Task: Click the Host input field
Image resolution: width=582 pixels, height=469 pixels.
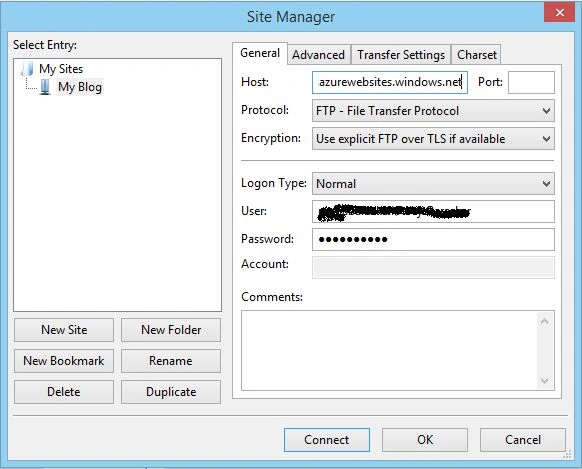Action: tap(390, 82)
